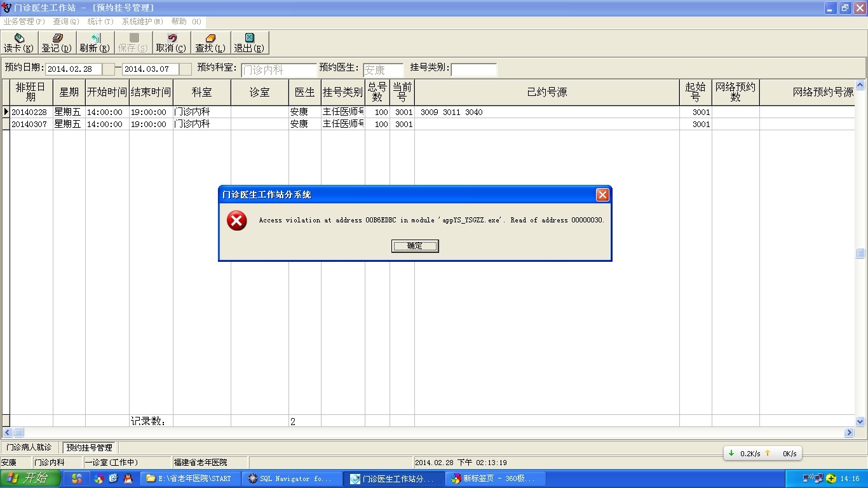This screenshot has height=488, width=868.
Task: Click the horizontal scrollbar left arrow
Action: (x=8, y=433)
